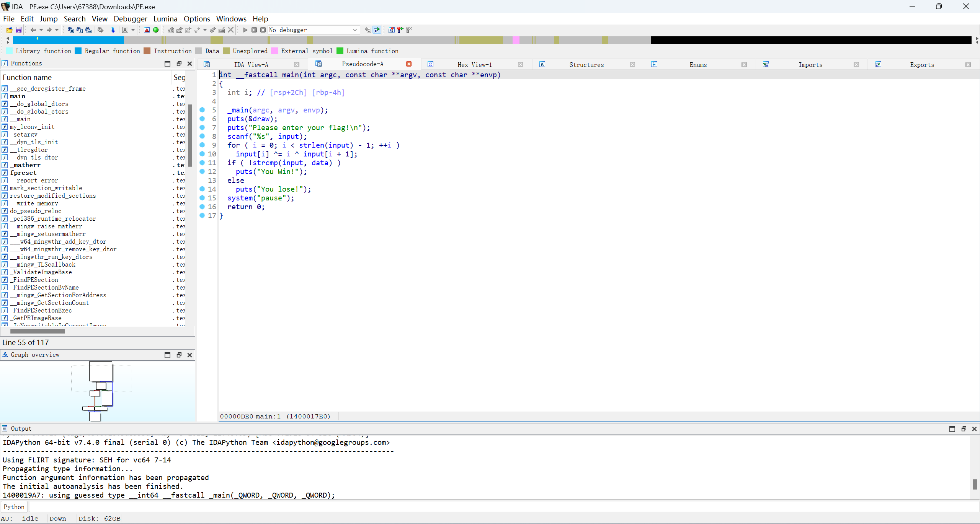Click the Jump back arrow
Image resolution: width=980 pixels, height=524 pixels.
[x=33, y=30]
